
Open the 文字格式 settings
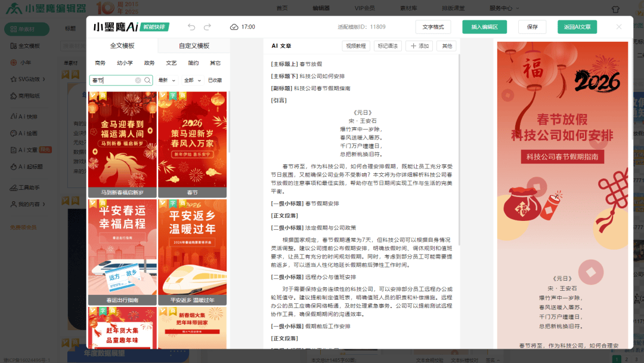(433, 27)
